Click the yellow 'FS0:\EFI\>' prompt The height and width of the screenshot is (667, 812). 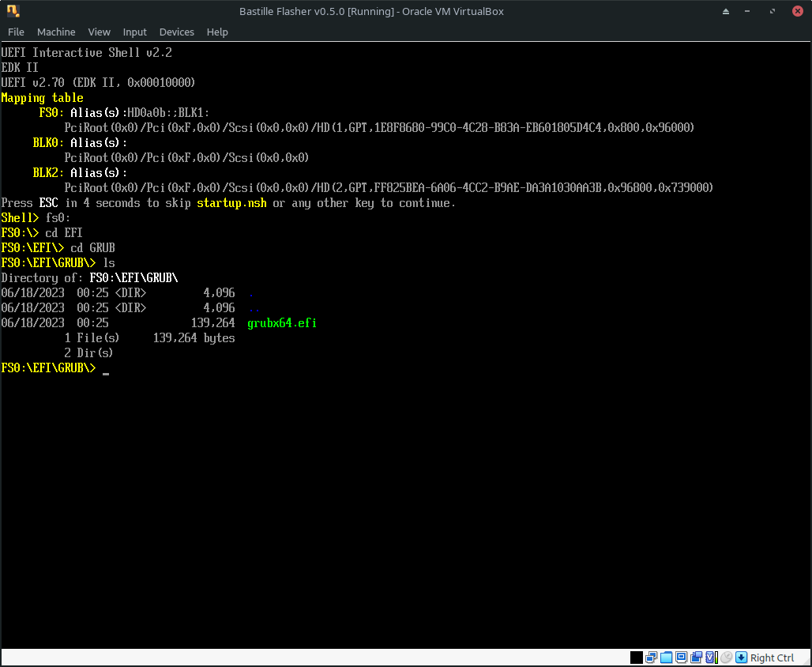[x=32, y=248]
